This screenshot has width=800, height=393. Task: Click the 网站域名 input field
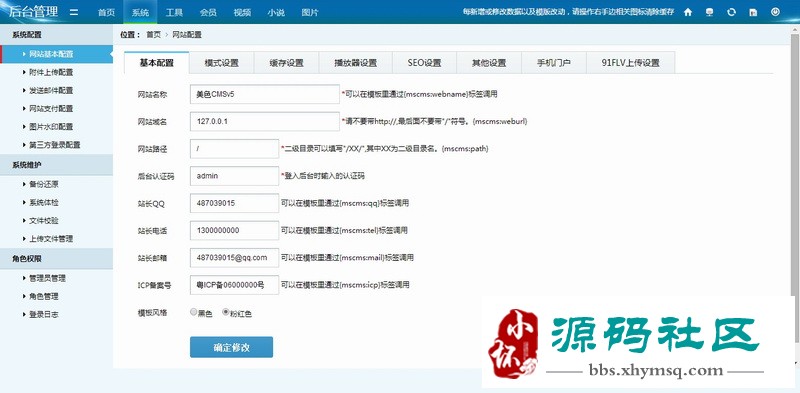(264, 121)
